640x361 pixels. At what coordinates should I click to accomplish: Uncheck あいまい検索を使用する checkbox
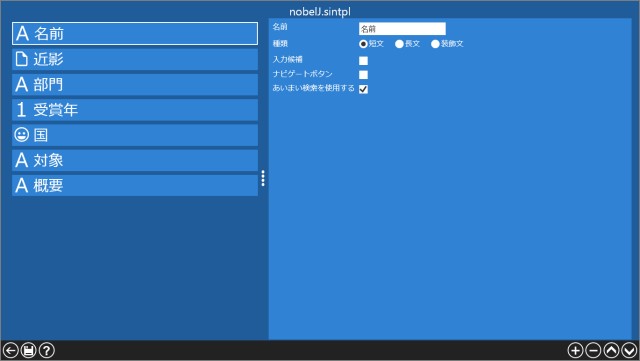(x=363, y=89)
